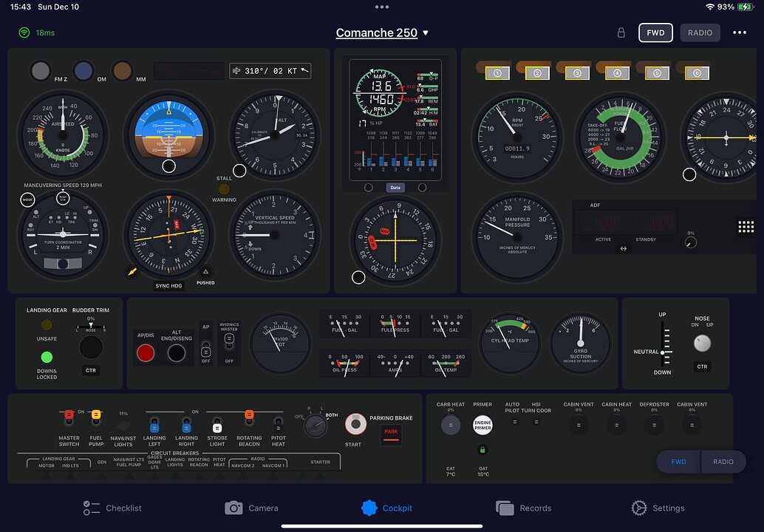Open the ADF keypad grid icon

pos(746,227)
